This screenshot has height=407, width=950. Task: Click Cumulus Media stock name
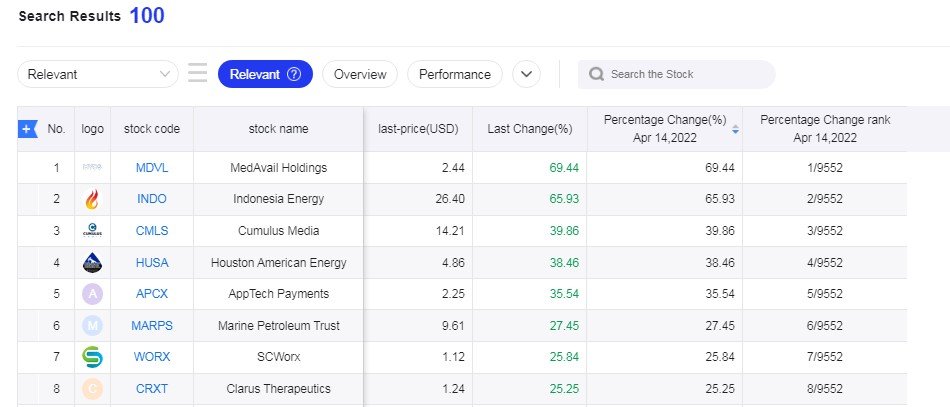click(x=279, y=231)
